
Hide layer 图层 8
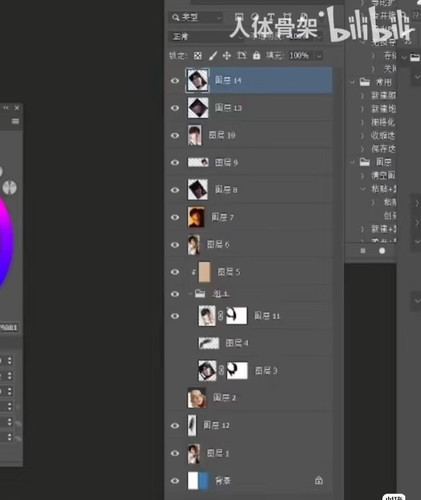click(175, 190)
